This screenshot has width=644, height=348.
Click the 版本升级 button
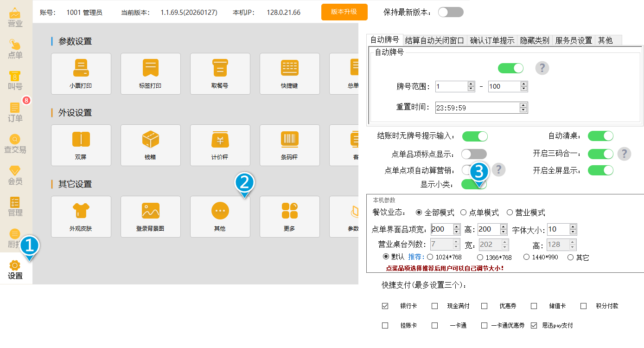pyautogui.click(x=344, y=12)
